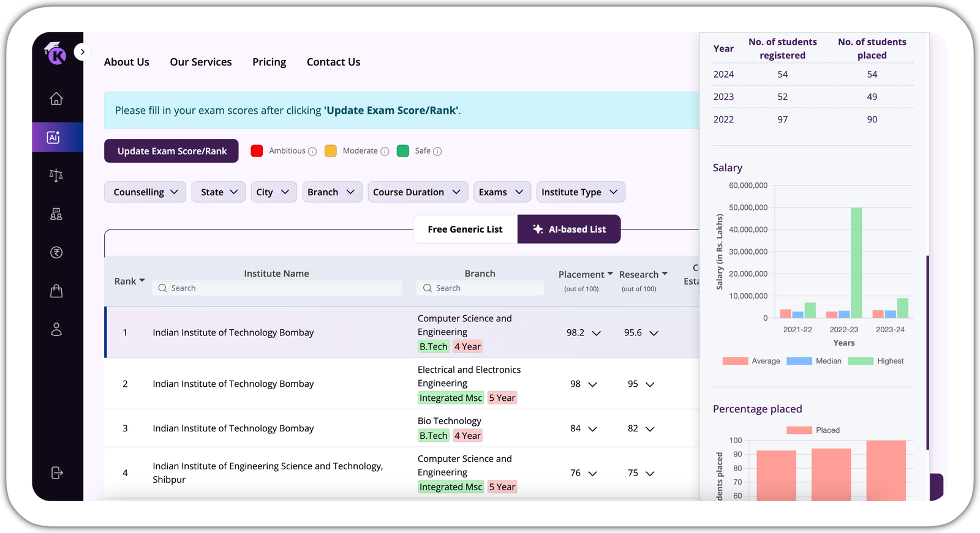Open the Course Duration filter dropdown
This screenshot has height=533, width=980.
418,192
